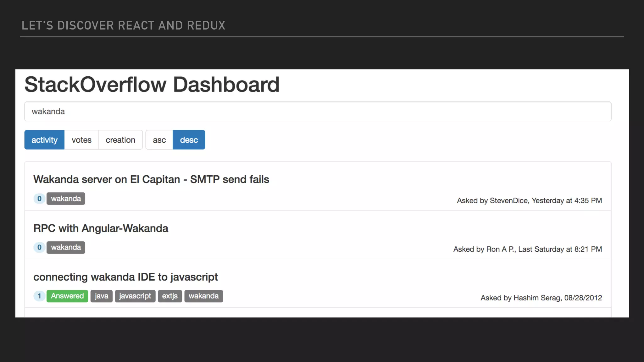Click vote count 0 on SMTP send fails question
Viewport: 644px width, 362px height.
(39, 199)
